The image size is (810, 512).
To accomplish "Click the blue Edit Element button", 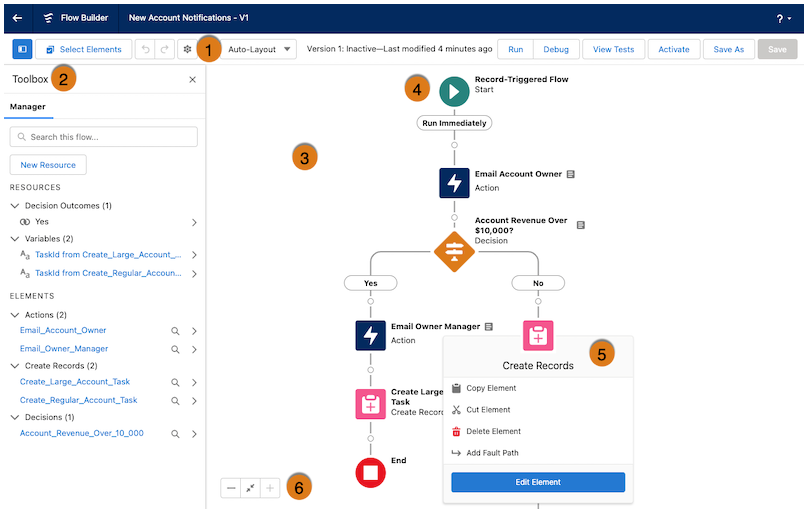I will (538, 482).
